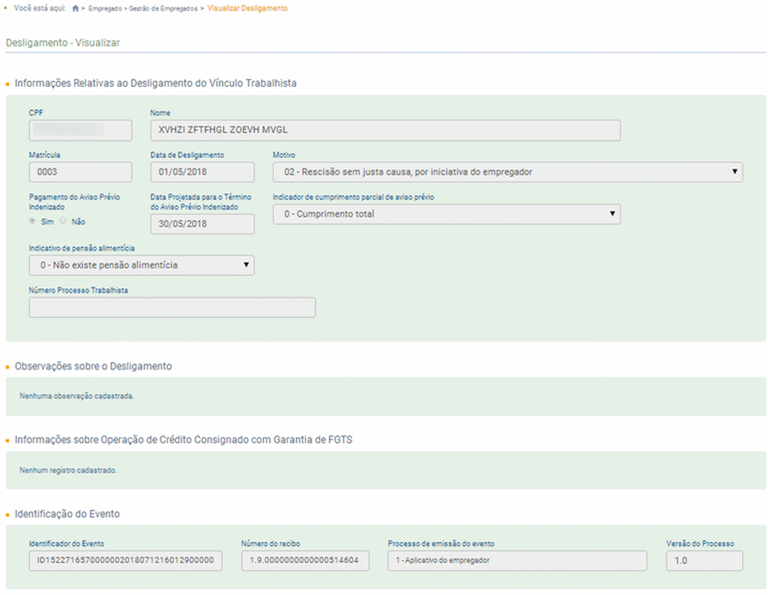Open the Motivo dropdown
Viewport: 768px width, 595px height.
507,172
